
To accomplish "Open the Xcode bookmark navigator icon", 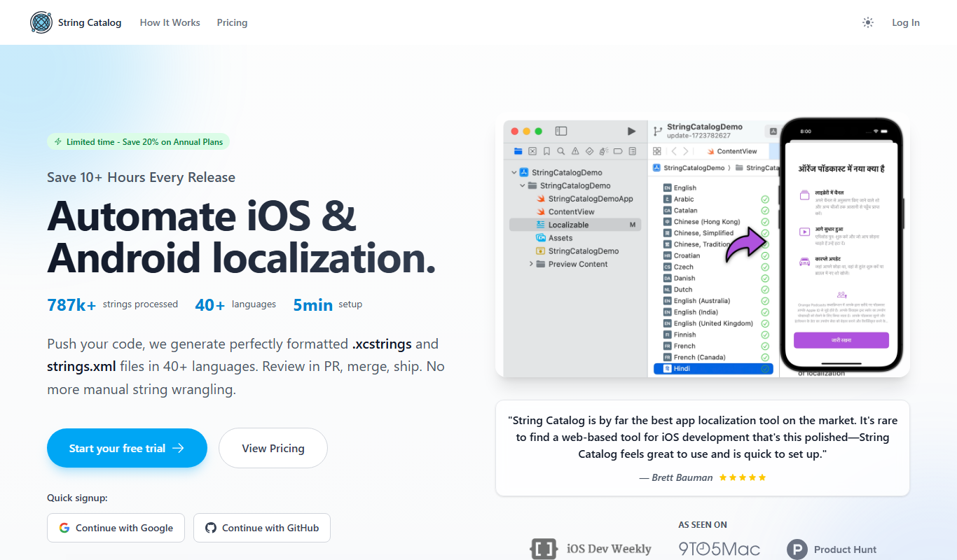I will click(x=547, y=151).
